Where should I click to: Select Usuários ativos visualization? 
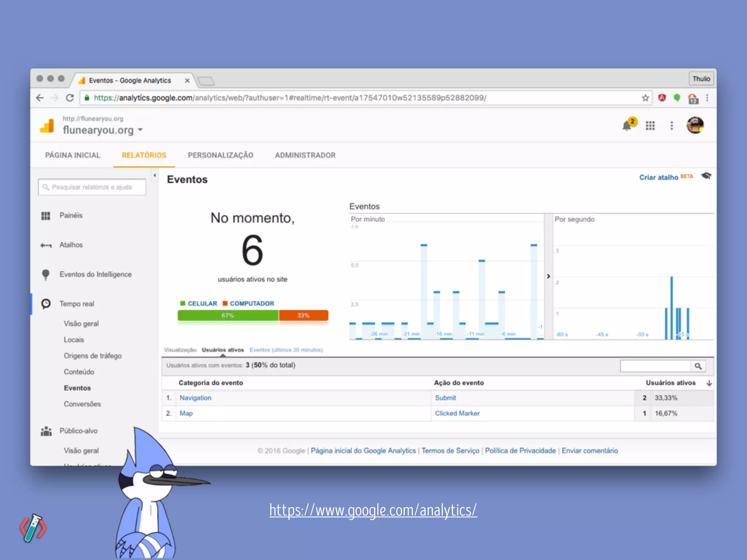pyautogui.click(x=223, y=350)
